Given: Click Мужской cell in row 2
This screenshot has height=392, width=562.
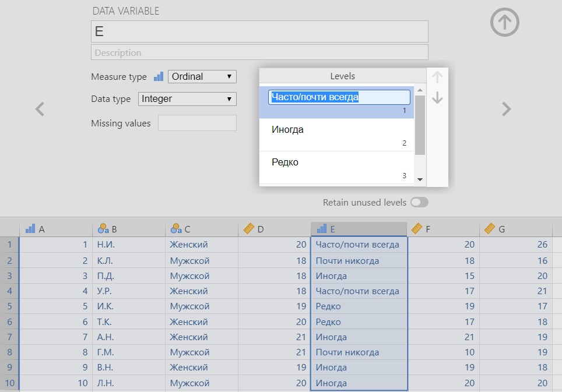Looking at the screenshot, I should tap(202, 260).
